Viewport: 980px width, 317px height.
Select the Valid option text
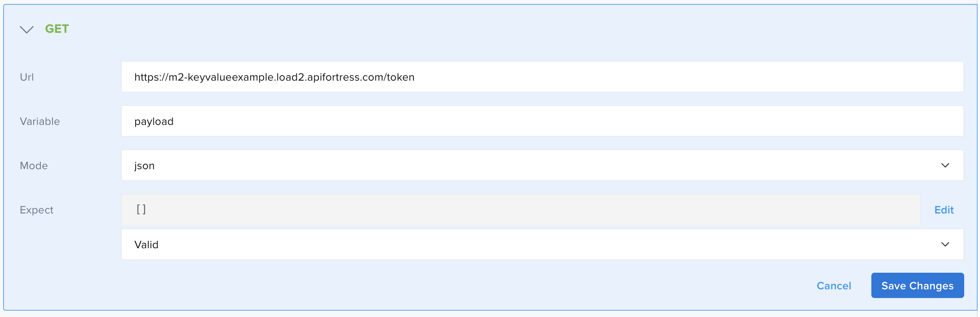point(147,244)
